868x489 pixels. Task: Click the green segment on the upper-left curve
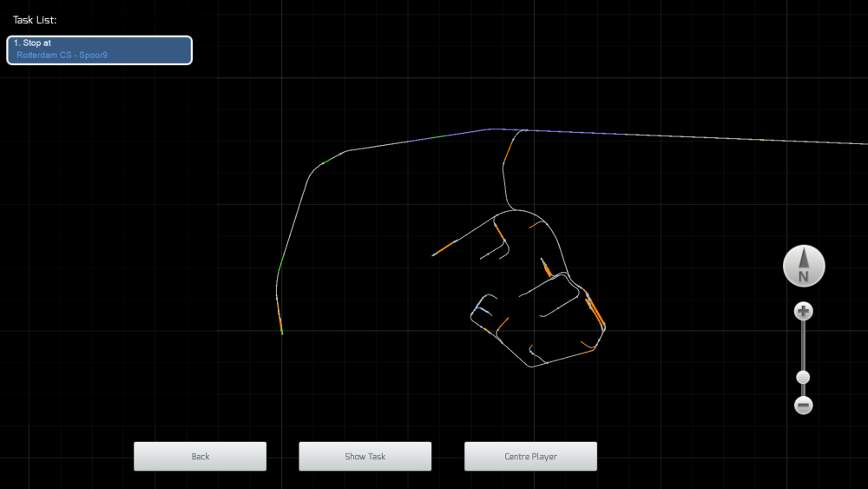click(325, 162)
